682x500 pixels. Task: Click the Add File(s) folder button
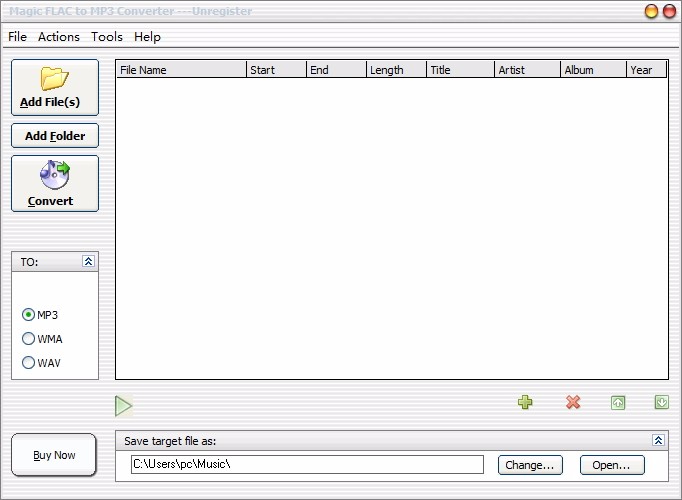click(x=55, y=87)
